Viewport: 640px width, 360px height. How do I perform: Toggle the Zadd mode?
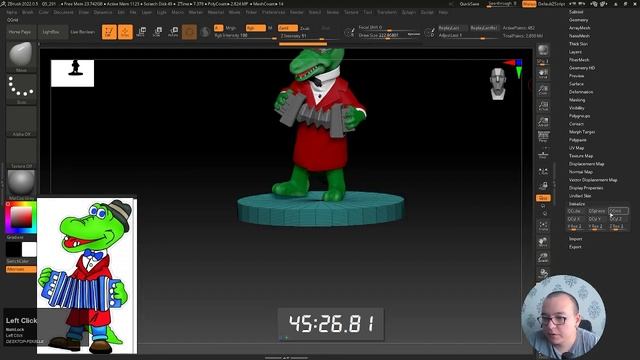287,28
